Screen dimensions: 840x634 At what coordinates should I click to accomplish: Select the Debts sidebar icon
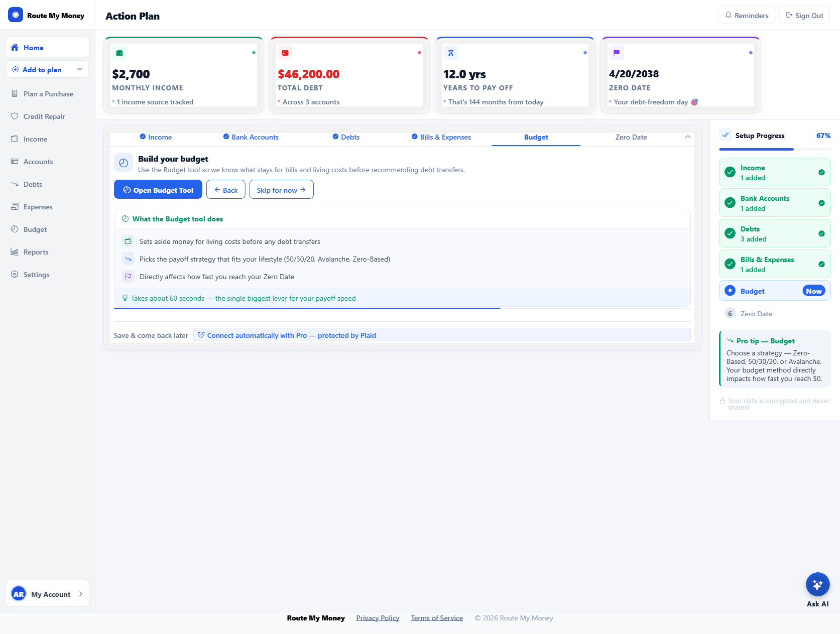15,184
